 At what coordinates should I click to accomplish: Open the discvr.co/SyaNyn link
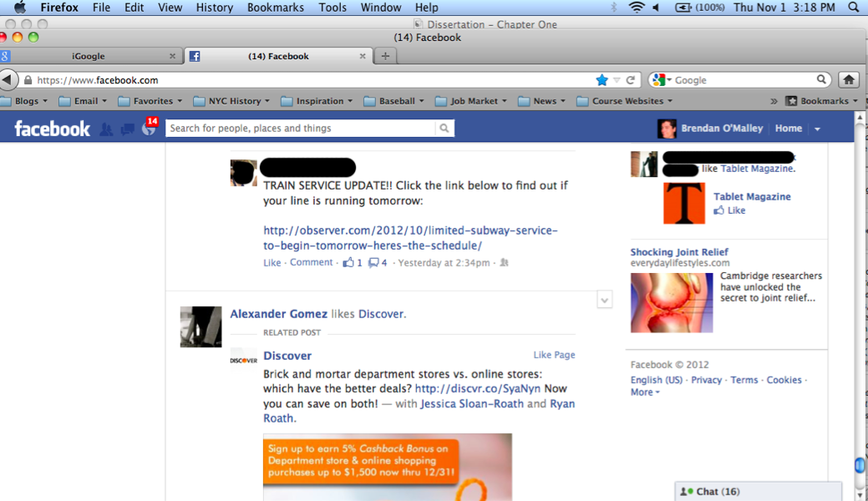click(478, 388)
